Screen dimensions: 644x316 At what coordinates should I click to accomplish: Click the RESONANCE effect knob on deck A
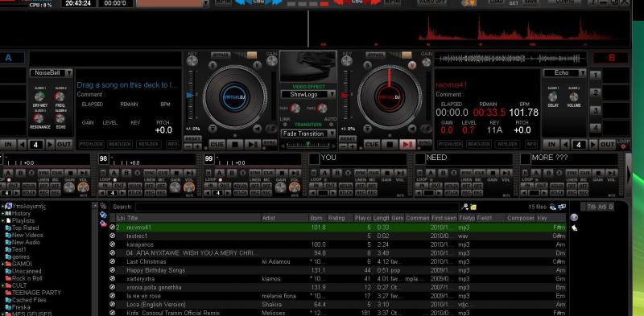click(39, 118)
